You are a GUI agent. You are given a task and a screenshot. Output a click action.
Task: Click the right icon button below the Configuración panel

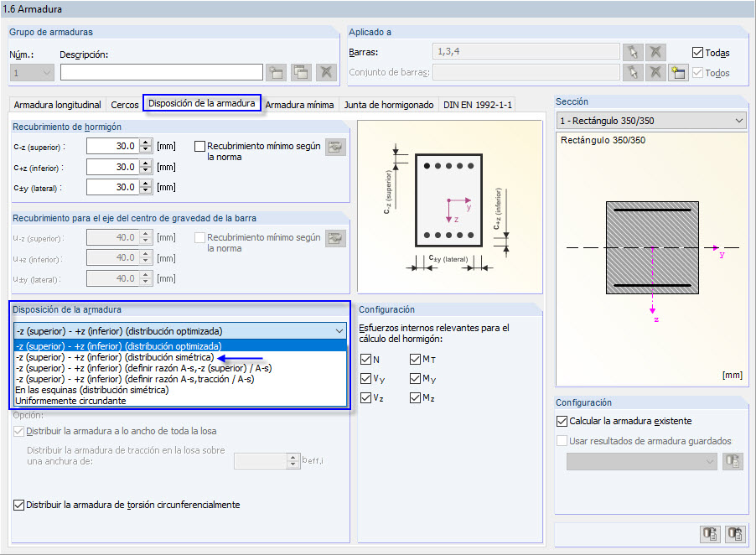pos(736,534)
